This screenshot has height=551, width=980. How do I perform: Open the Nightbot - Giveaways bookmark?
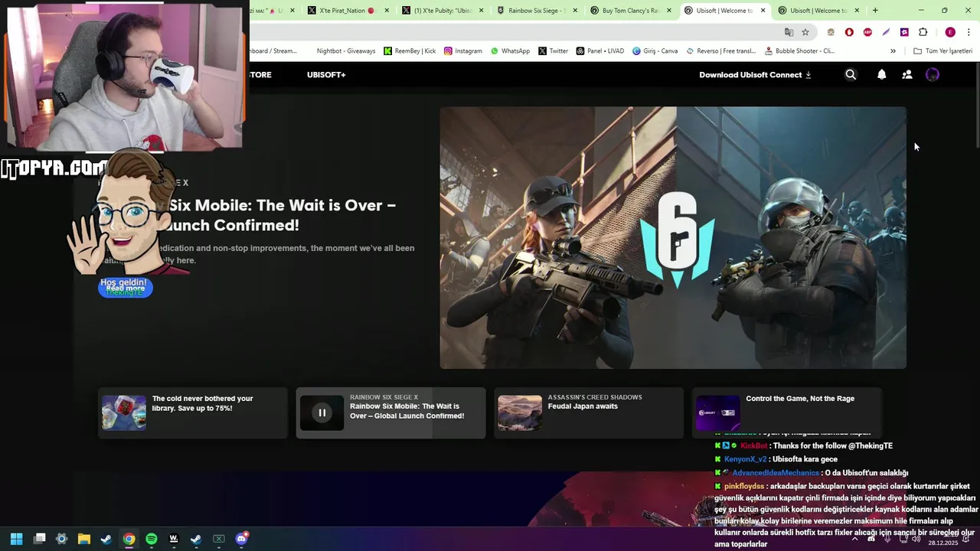click(x=346, y=51)
